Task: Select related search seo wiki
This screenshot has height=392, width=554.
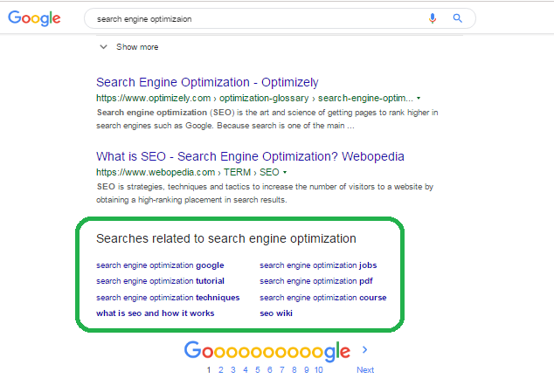Action: tap(276, 313)
